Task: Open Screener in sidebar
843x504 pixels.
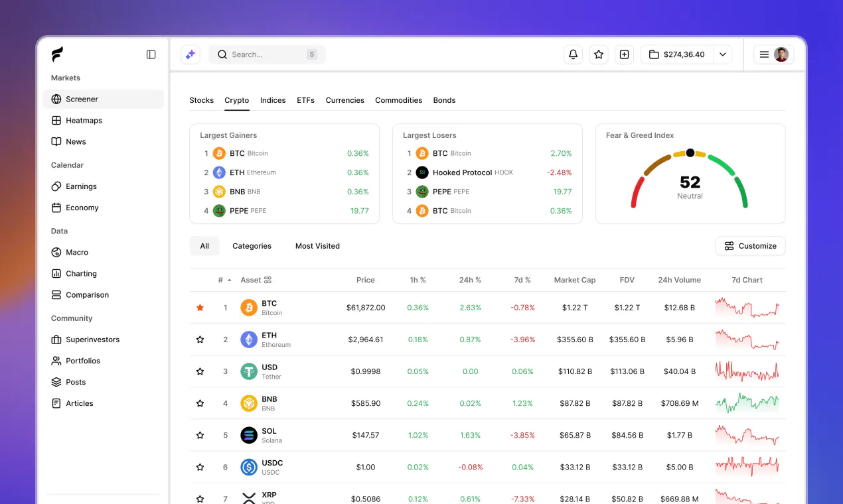Action: pos(103,99)
